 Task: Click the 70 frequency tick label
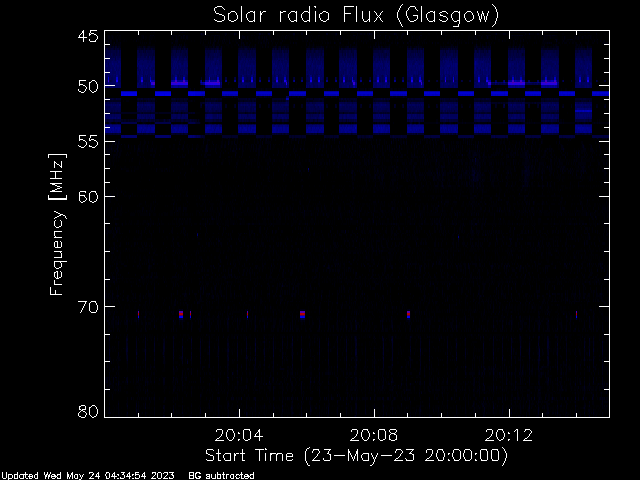[x=88, y=307]
